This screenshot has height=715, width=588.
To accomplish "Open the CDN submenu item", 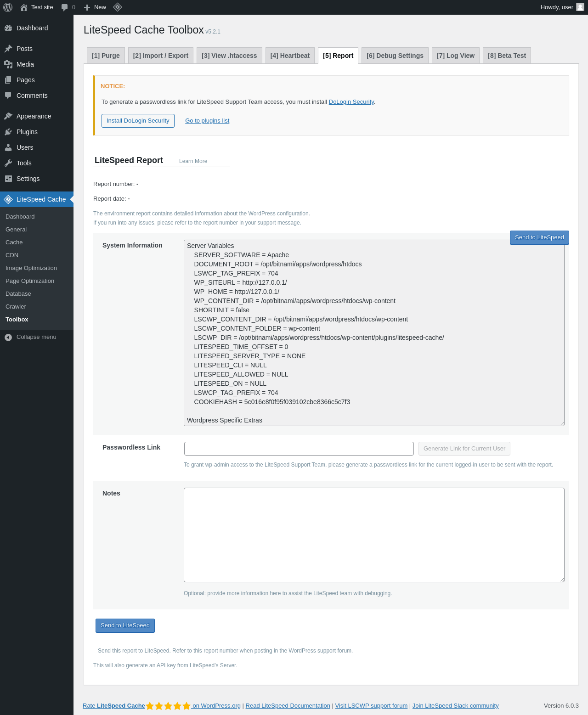I will tap(12, 255).
